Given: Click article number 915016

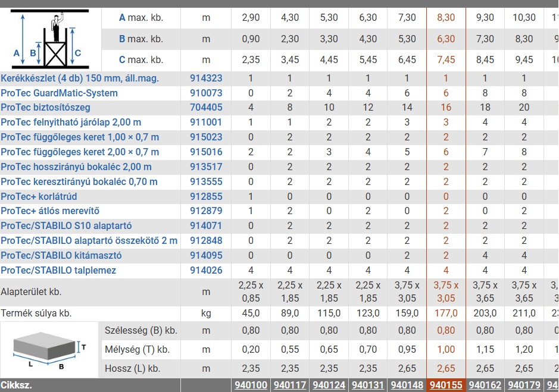Looking at the screenshot, I should point(206,152).
